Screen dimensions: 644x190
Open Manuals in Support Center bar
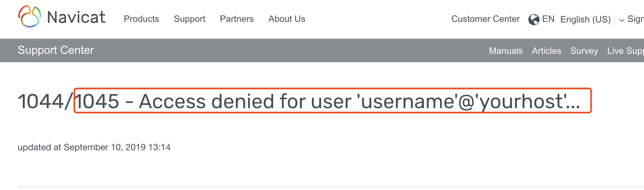[506, 51]
